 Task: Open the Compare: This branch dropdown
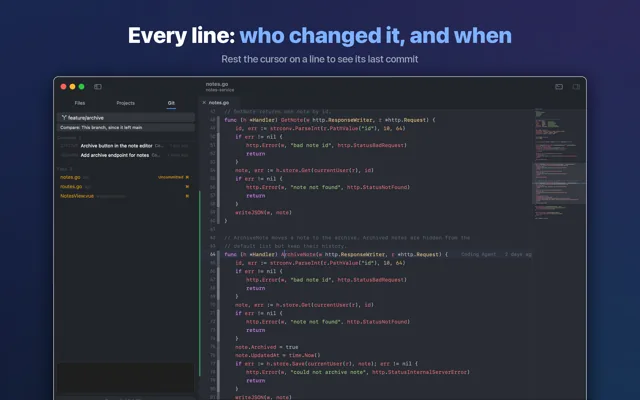tap(126, 127)
